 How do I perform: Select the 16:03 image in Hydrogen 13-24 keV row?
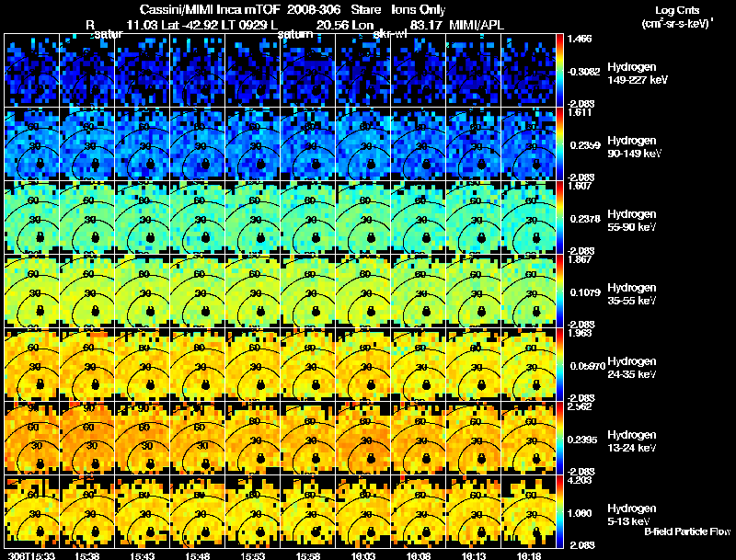362,438
